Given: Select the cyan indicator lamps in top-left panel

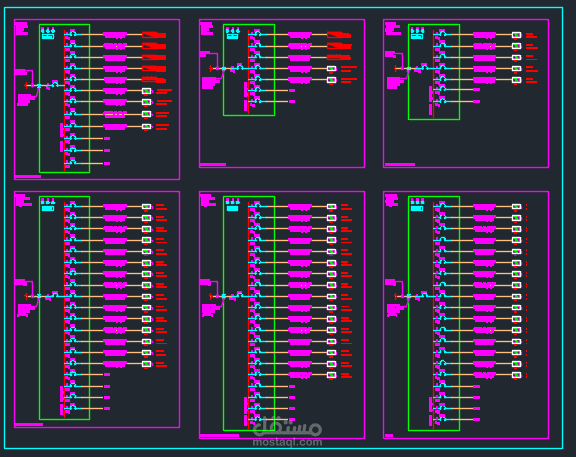Looking at the screenshot, I should tap(48, 30).
